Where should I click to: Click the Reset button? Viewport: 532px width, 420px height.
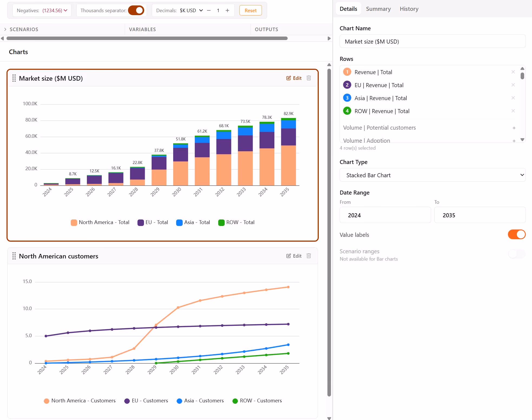click(251, 11)
